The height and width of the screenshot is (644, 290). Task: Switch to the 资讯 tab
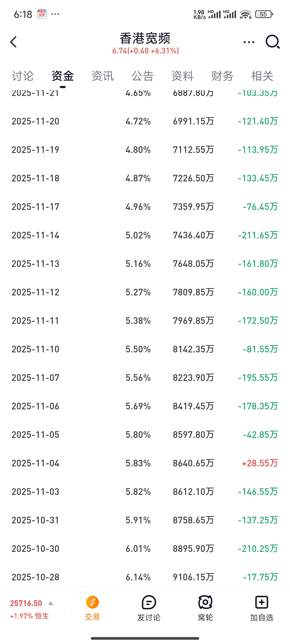pos(103,76)
